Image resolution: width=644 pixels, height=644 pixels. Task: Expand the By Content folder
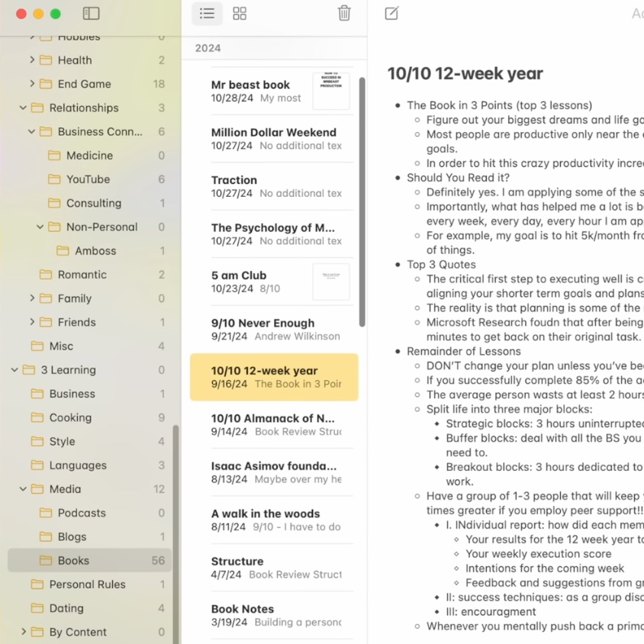24,632
